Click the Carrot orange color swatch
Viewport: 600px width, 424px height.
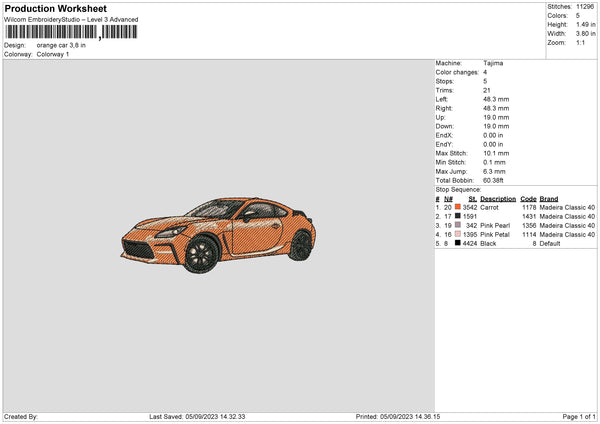(458, 207)
